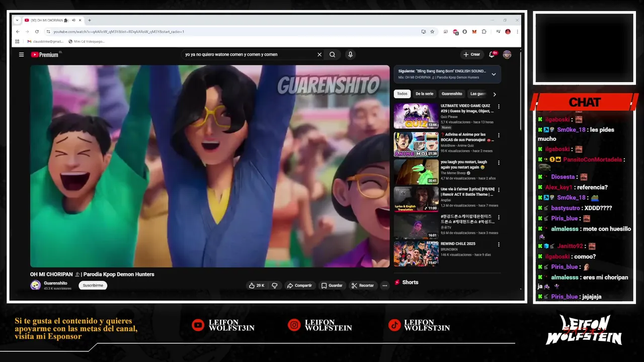Image resolution: width=644 pixels, height=362 pixels.
Task: Open the Guarenshito channel name link
Action: [x=55, y=283]
